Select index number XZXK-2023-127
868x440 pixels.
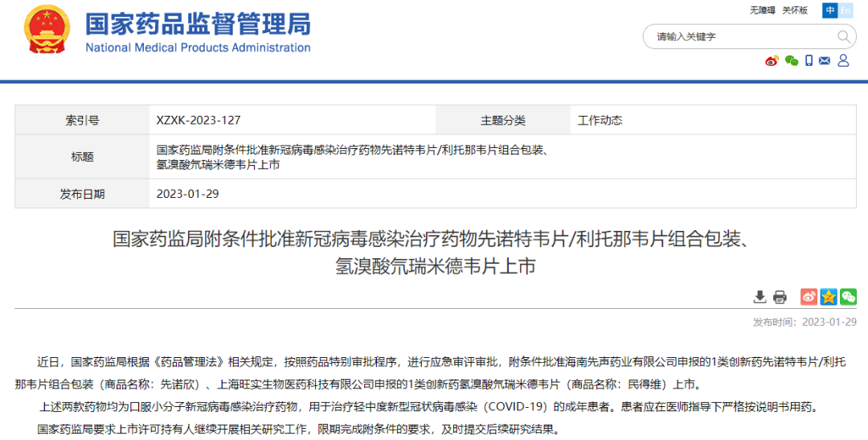coord(199,120)
